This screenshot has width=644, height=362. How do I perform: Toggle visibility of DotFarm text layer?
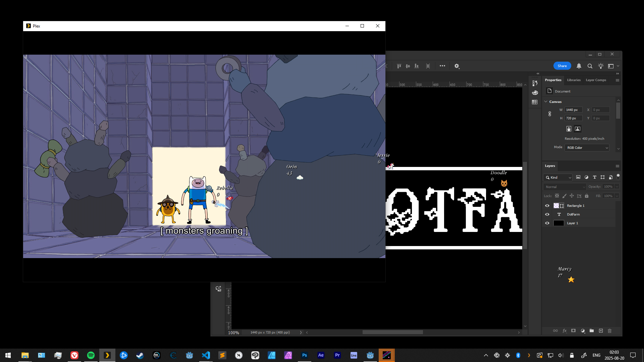pyautogui.click(x=547, y=215)
